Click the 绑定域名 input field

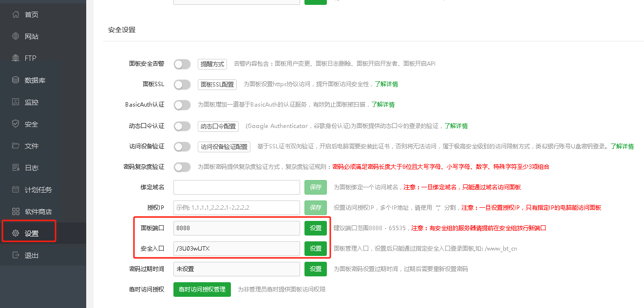pos(237,187)
